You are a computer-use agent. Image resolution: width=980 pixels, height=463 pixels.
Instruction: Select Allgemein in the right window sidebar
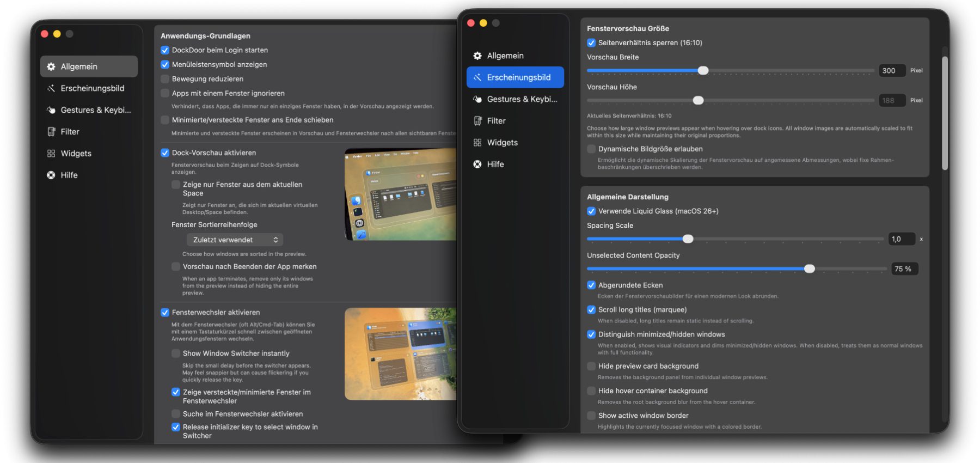pyautogui.click(x=505, y=56)
